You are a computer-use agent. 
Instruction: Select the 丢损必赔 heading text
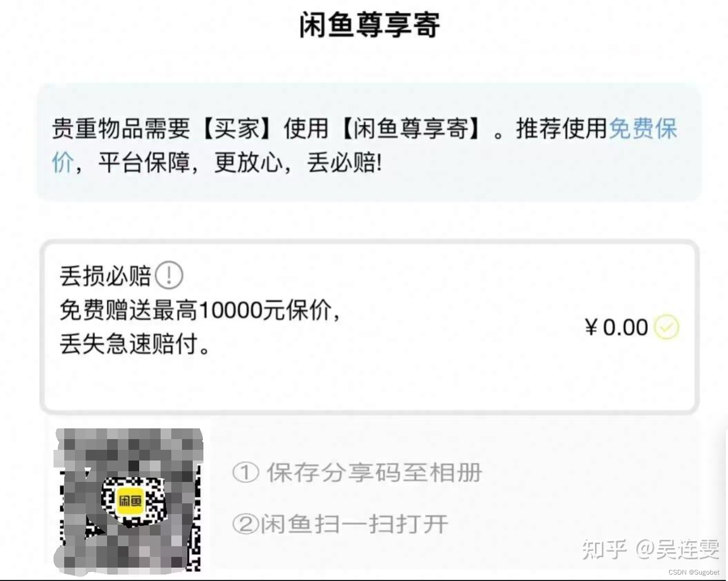105,276
